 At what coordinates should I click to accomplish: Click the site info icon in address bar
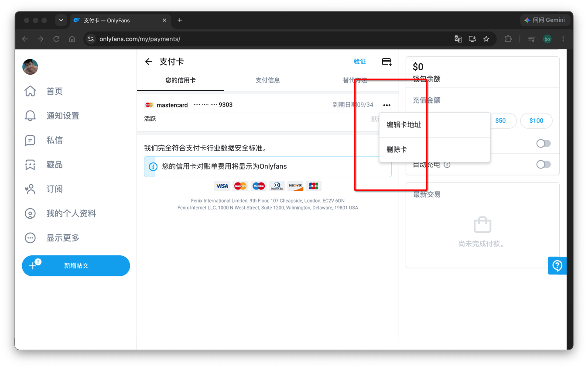coord(91,39)
